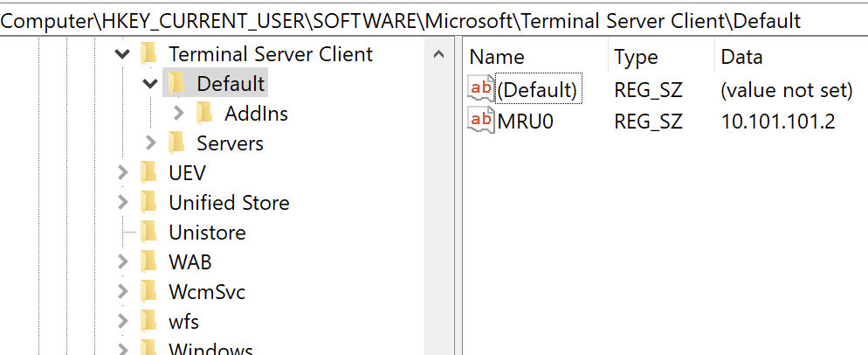
Task: Click the wfs folder icon
Action: point(148,321)
